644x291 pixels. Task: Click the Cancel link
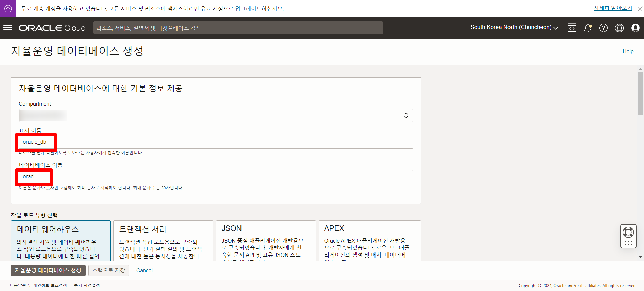click(144, 270)
